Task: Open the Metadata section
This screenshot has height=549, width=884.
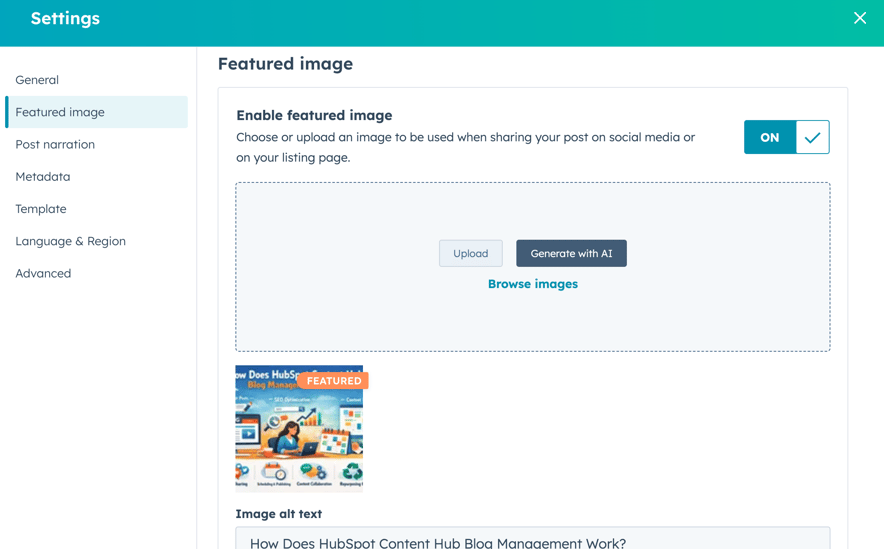Action: click(x=43, y=176)
